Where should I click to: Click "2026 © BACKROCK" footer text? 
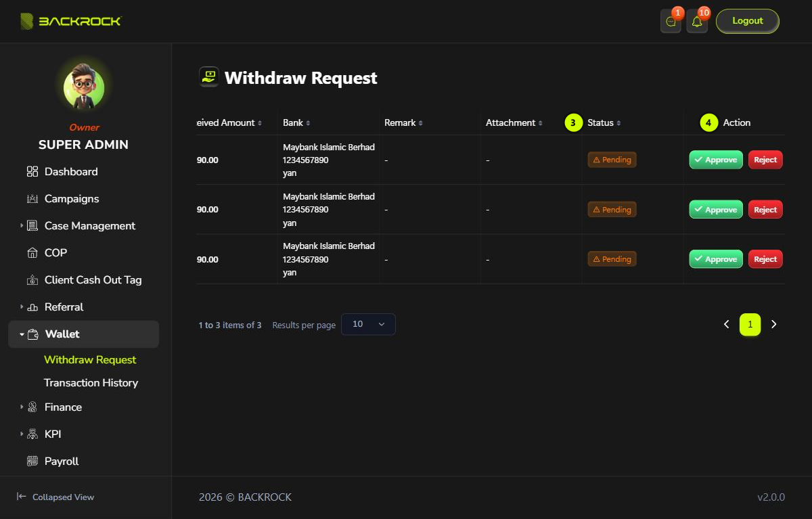coord(245,497)
